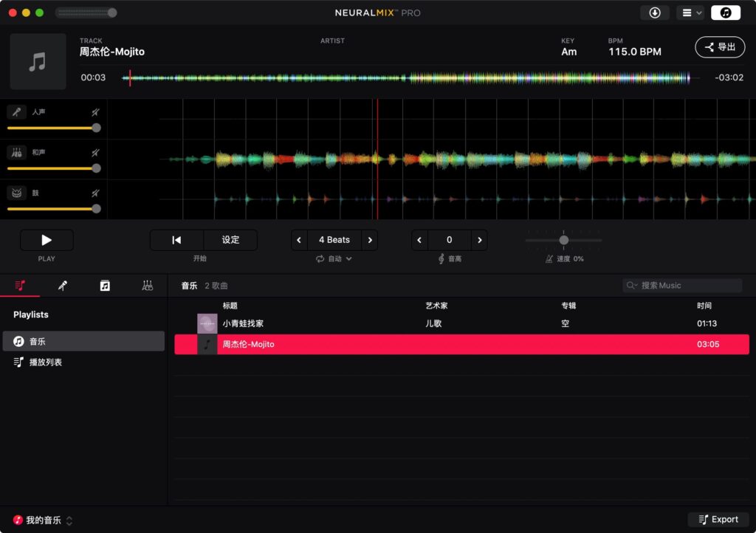Click the 导出 (Export) button at top right
Screen dimensions: 756x533
[719, 47]
